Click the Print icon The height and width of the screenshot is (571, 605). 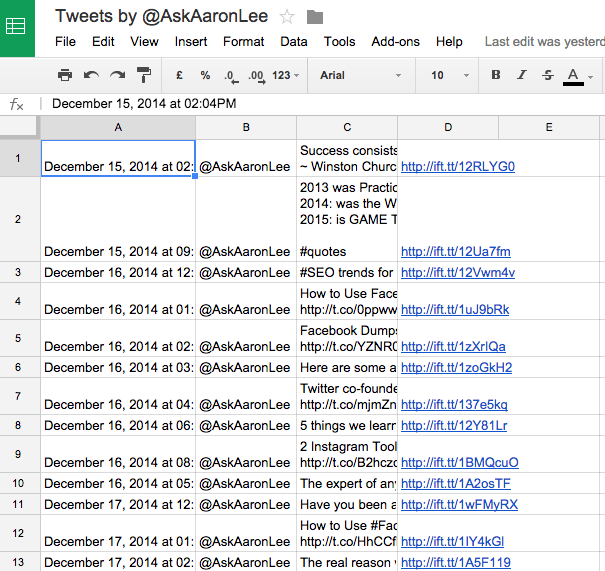click(x=65, y=75)
